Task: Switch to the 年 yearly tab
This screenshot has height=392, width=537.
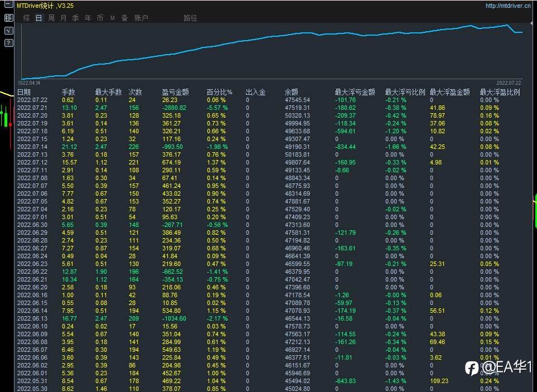Action: [88, 18]
